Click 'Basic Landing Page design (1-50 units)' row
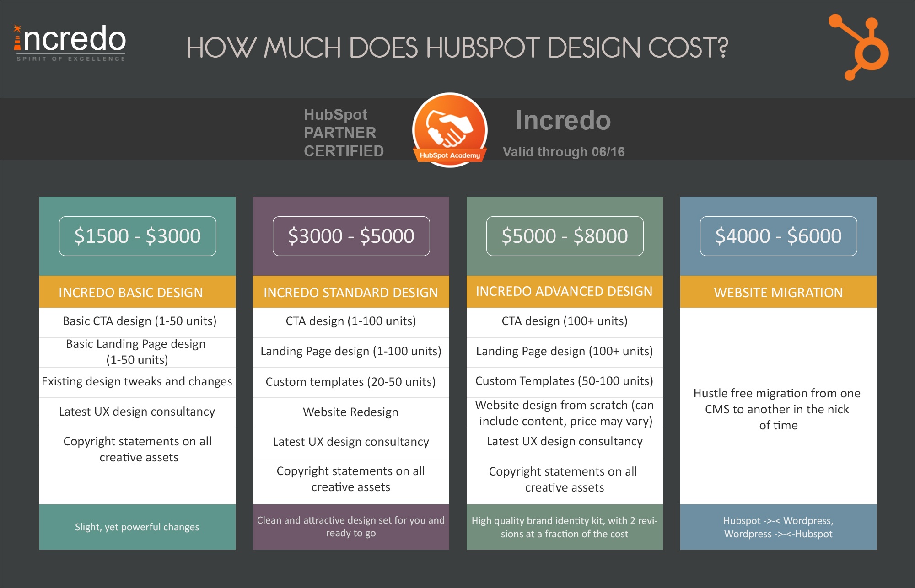This screenshot has height=588, width=915. pyautogui.click(x=137, y=352)
